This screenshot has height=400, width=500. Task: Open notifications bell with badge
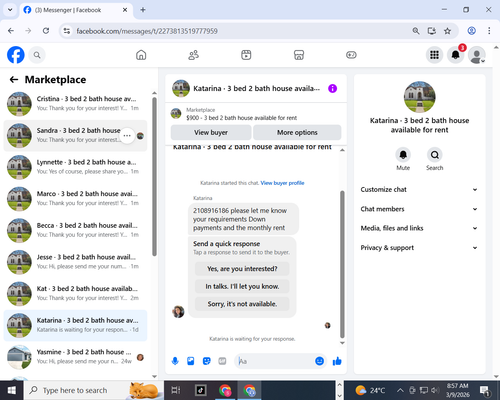coord(455,55)
